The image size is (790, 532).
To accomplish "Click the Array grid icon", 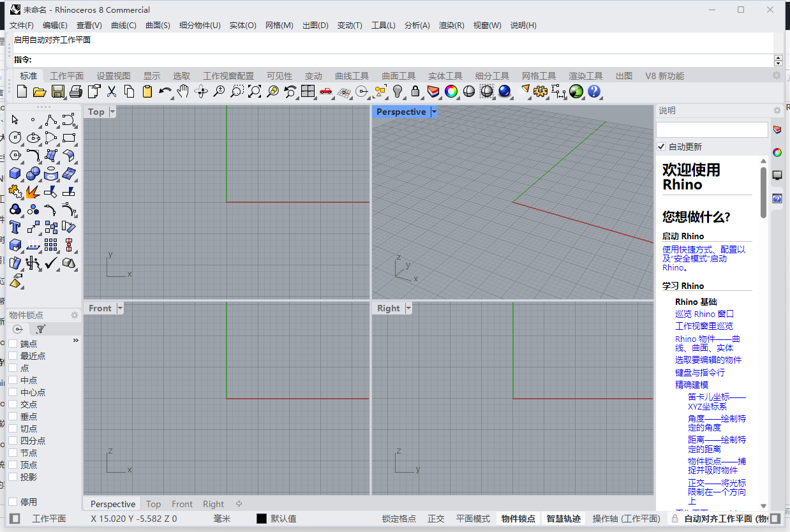I will (x=51, y=245).
